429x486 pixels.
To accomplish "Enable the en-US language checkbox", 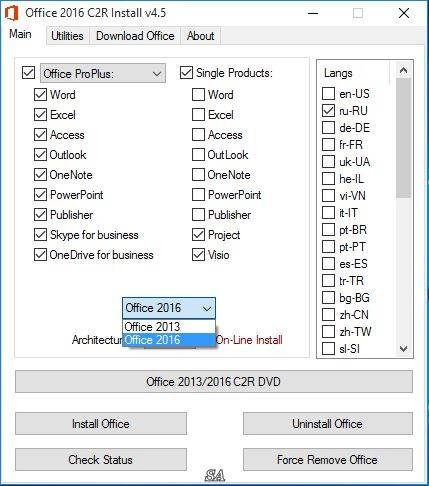I will click(328, 94).
